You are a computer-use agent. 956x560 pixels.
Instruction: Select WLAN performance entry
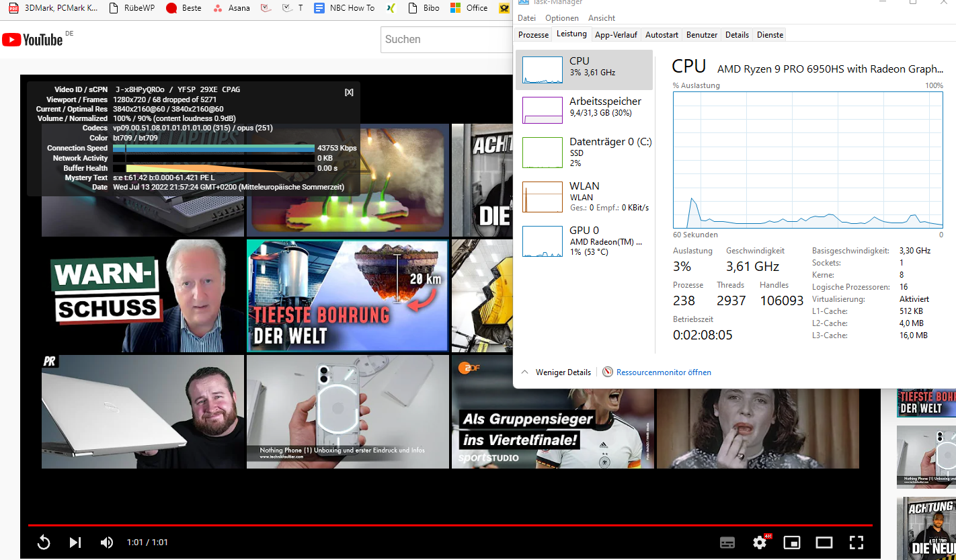[x=584, y=196]
